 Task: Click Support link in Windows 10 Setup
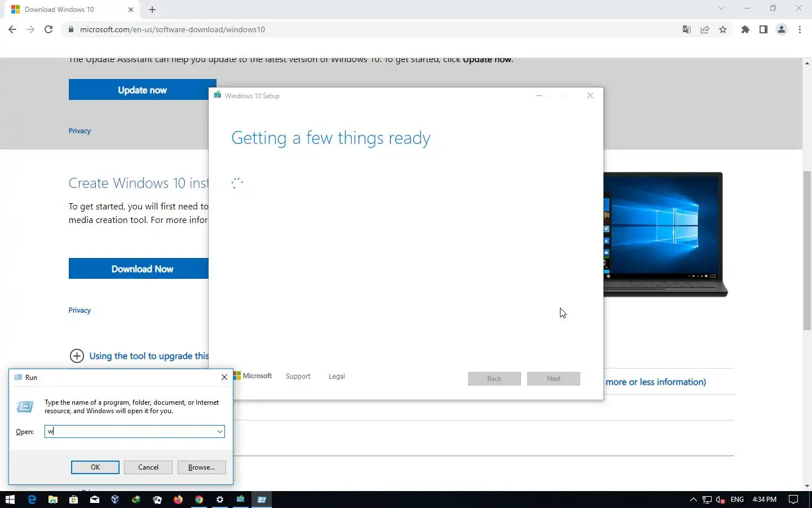tap(298, 376)
